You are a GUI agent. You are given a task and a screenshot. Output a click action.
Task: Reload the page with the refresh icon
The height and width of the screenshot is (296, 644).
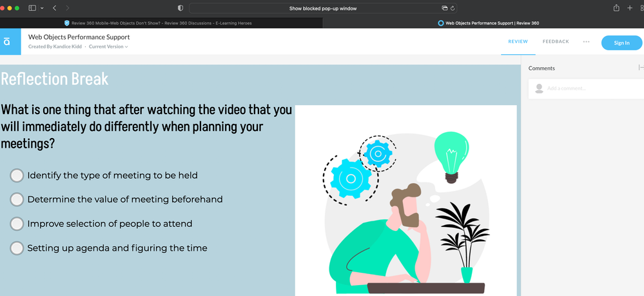[453, 8]
